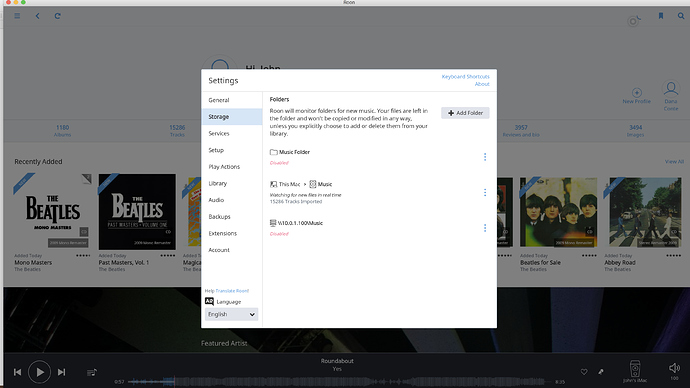Play the current track Roundabout
690x388 pixels.
(39, 372)
